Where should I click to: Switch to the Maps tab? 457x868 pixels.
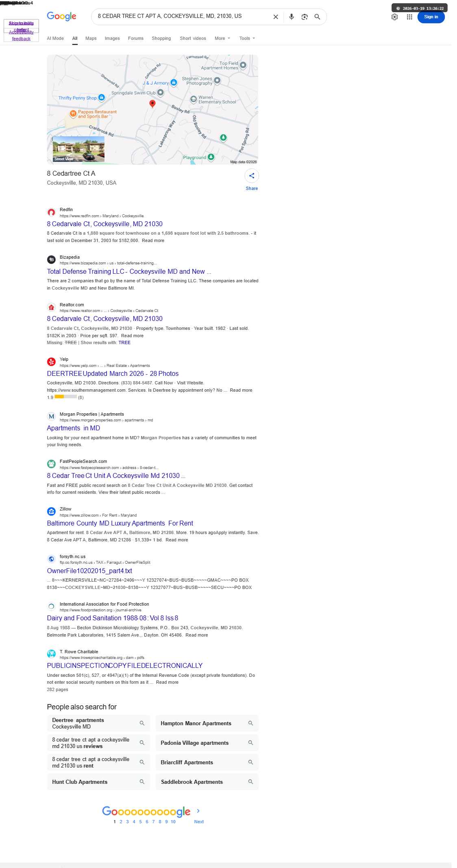click(91, 38)
